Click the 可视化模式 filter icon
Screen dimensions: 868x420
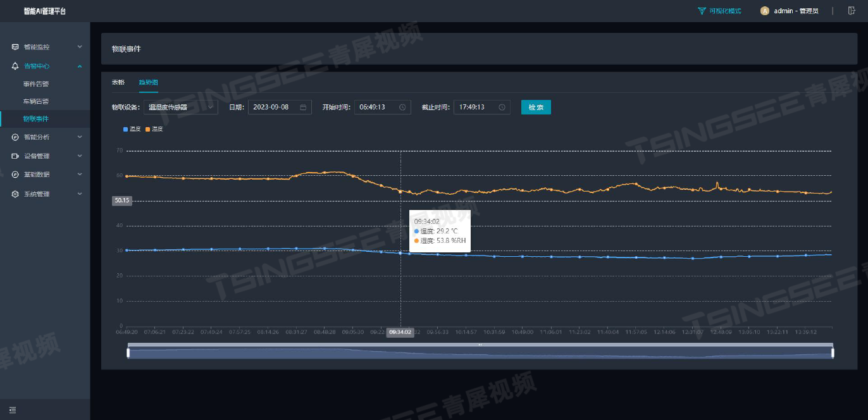[702, 11]
